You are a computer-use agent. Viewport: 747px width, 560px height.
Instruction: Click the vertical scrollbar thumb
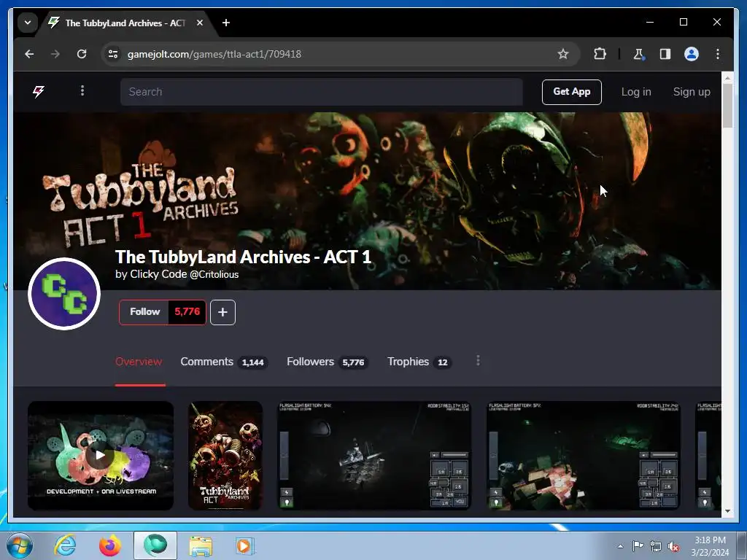click(727, 106)
